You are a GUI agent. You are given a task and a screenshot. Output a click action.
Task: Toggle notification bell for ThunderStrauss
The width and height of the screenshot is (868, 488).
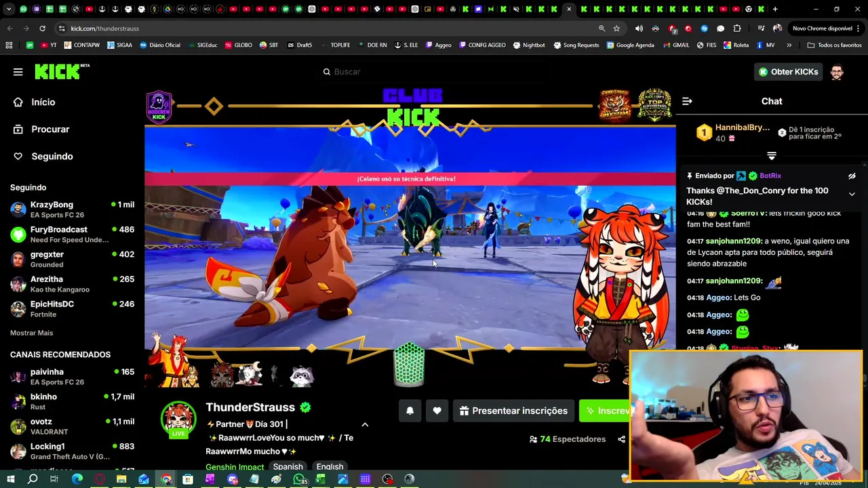(x=410, y=411)
